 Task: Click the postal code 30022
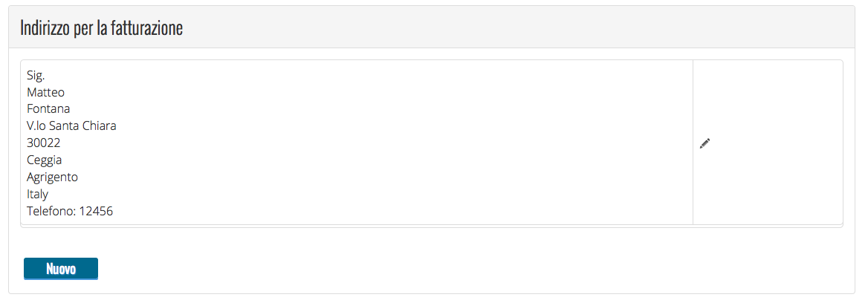coord(43,143)
